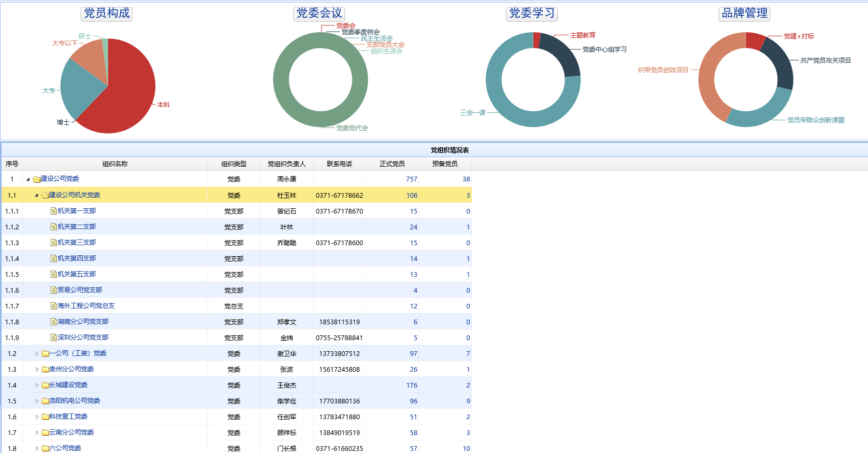Click 党委党代会 legend label

click(x=352, y=128)
